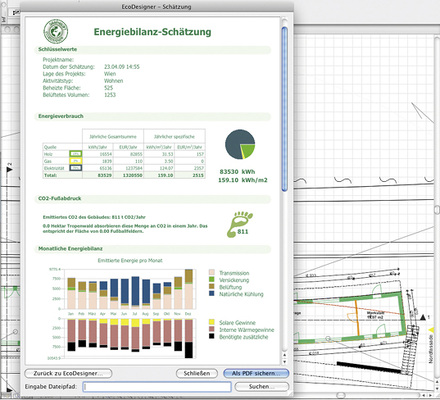Screen dimensions: 440x400
Task: Click scroll-left arrow in floor plan window
Action: pos(423,395)
